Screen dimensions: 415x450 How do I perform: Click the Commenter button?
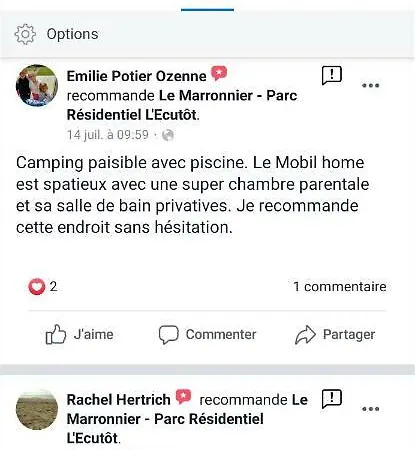207,334
